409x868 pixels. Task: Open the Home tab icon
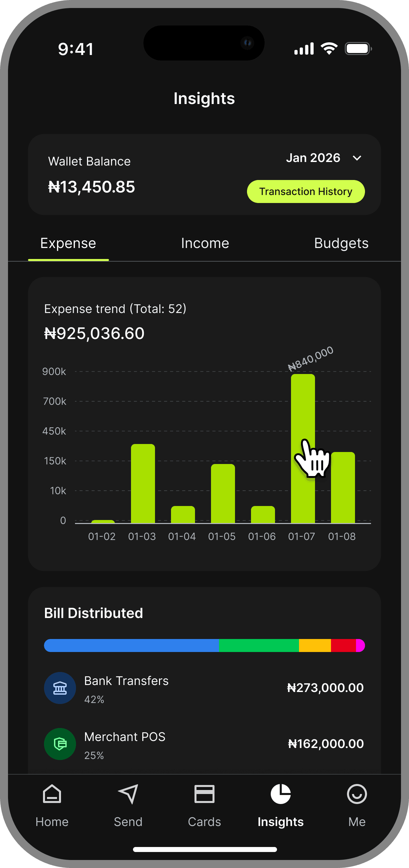pos(52,794)
